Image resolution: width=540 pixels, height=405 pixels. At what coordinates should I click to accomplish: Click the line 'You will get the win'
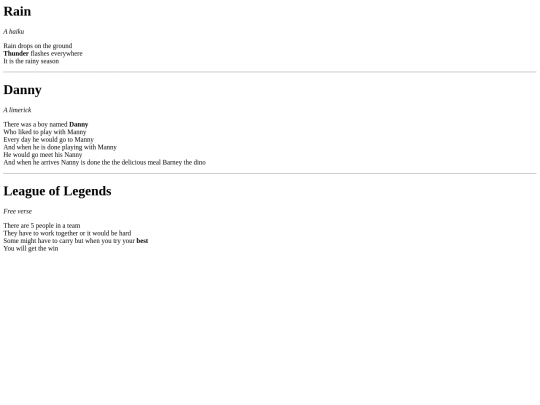point(31,248)
